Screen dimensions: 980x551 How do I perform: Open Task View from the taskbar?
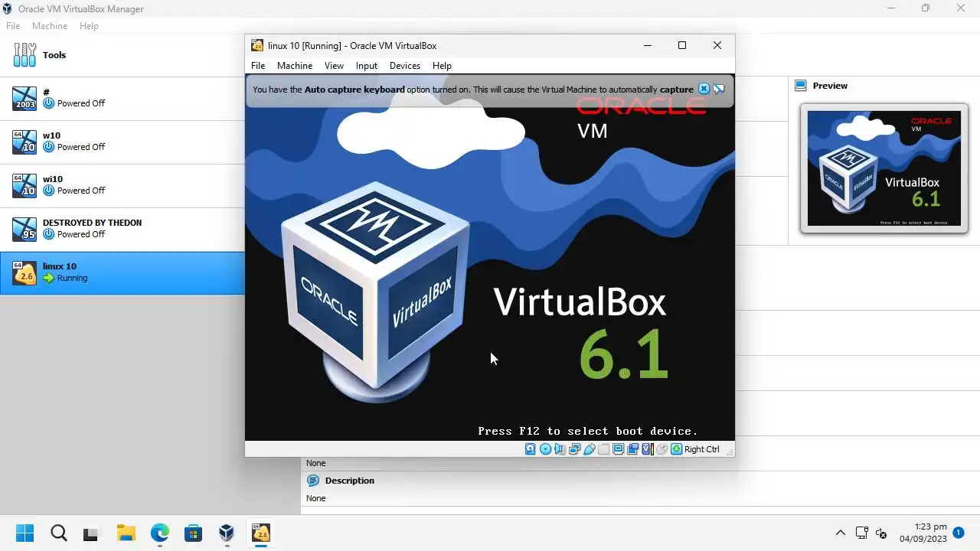(x=92, y=533)
